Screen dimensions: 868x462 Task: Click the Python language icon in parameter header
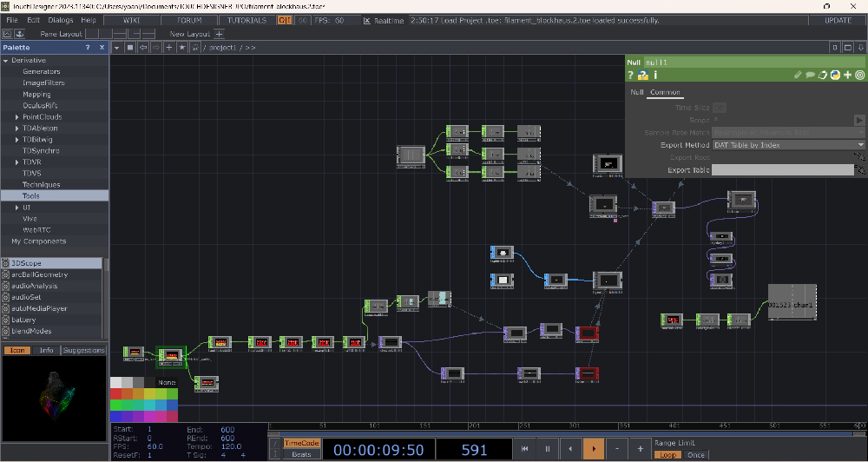click(835, 76)
